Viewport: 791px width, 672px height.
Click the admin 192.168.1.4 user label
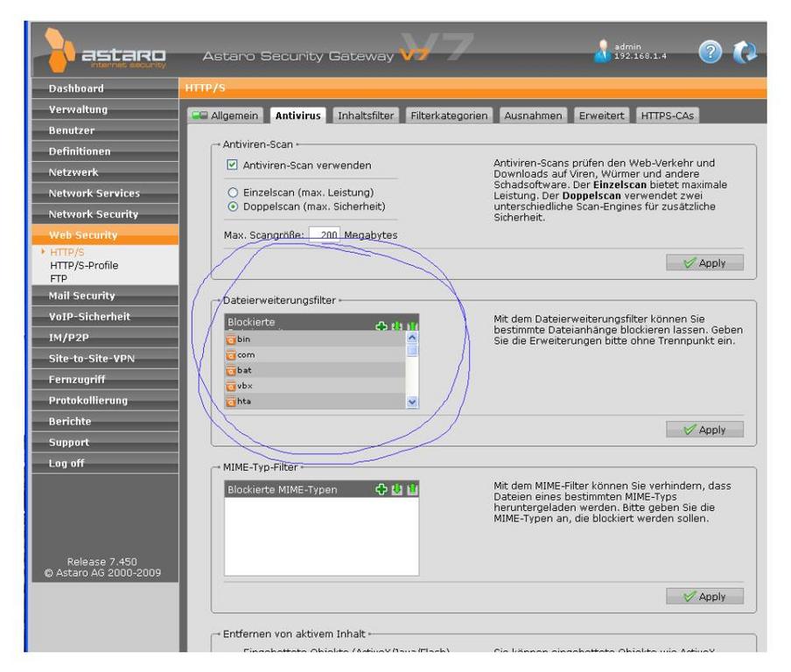pyautogui.click(x=640, y=51)
